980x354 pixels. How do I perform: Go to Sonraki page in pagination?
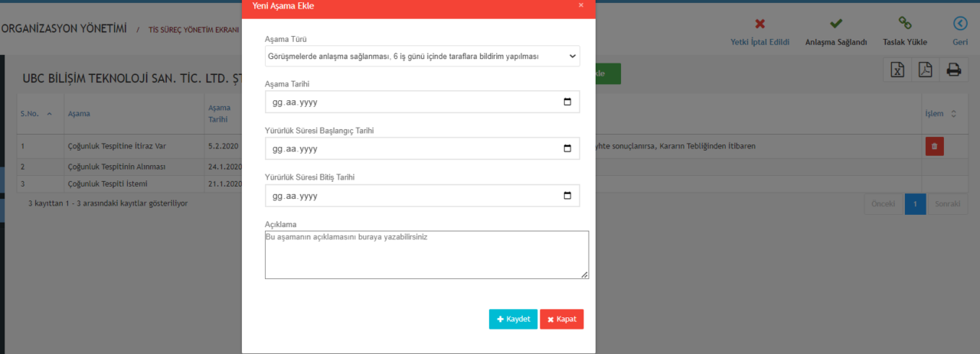[x=947, y=204]
